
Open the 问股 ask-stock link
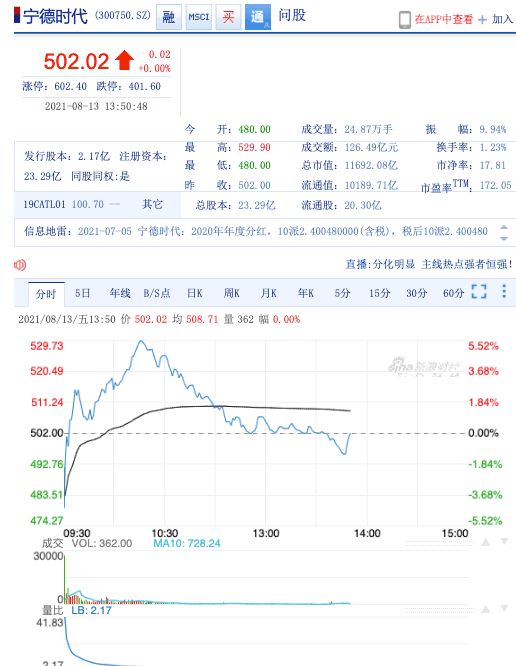292,15
